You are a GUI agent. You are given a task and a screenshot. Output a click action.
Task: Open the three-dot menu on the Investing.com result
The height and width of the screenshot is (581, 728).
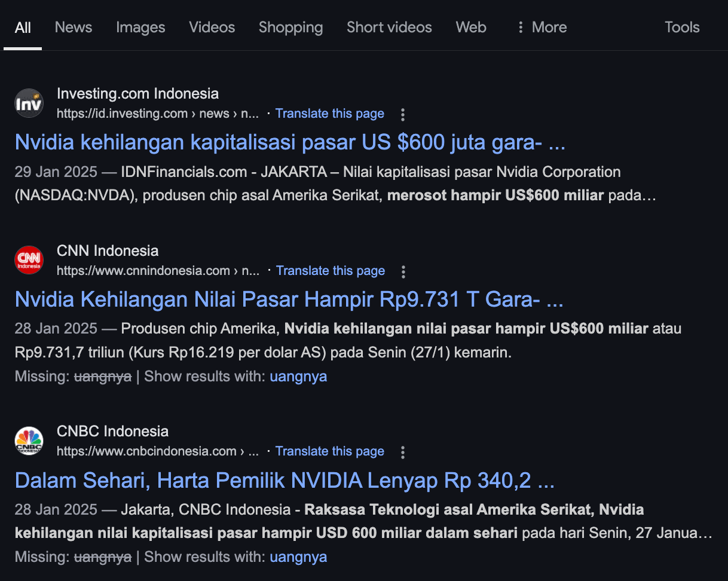tap(403, 115)
